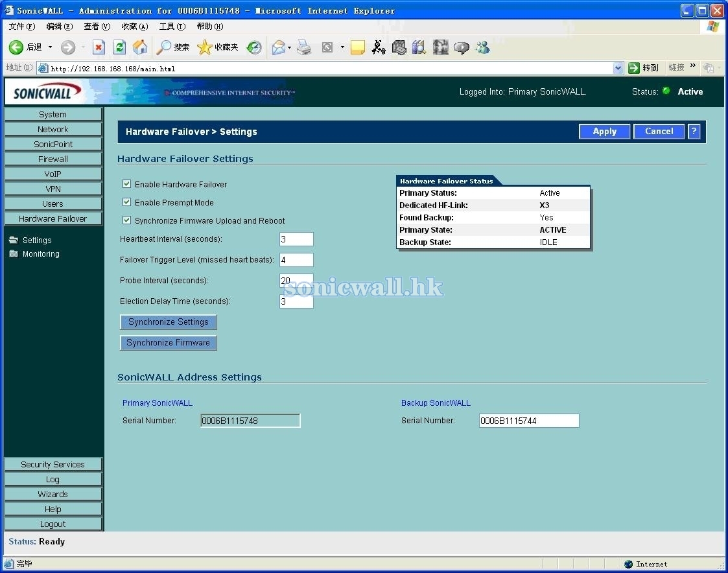
Task: Stop page loading with red X icon
Action: tap(99, 47)
